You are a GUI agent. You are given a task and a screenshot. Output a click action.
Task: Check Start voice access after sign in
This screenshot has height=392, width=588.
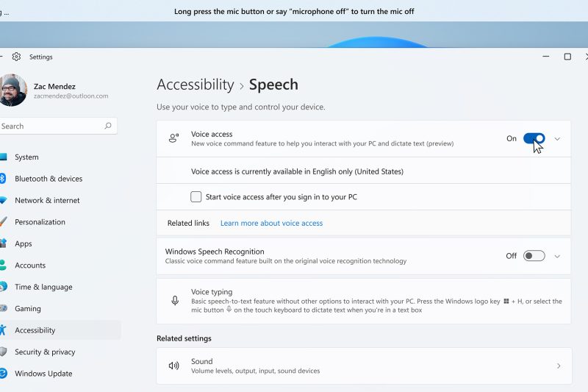196,196
